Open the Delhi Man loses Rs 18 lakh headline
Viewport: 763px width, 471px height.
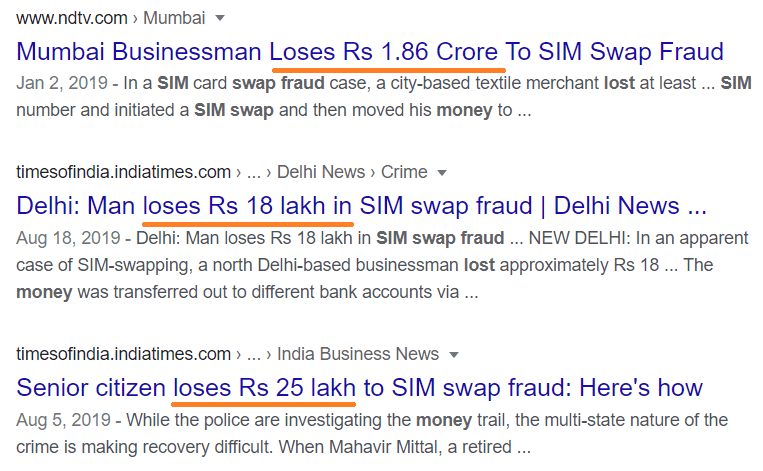[x=362, y=206]
